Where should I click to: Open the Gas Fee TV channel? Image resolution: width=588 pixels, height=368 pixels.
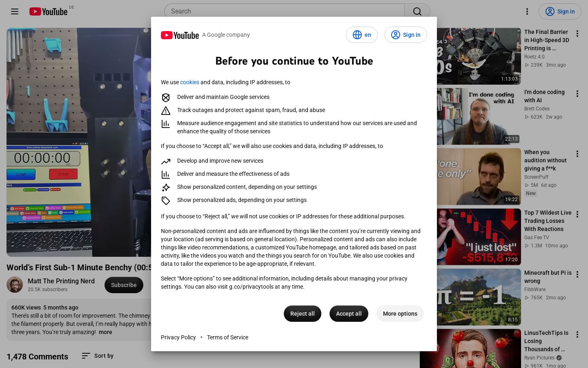click(537, 238)
